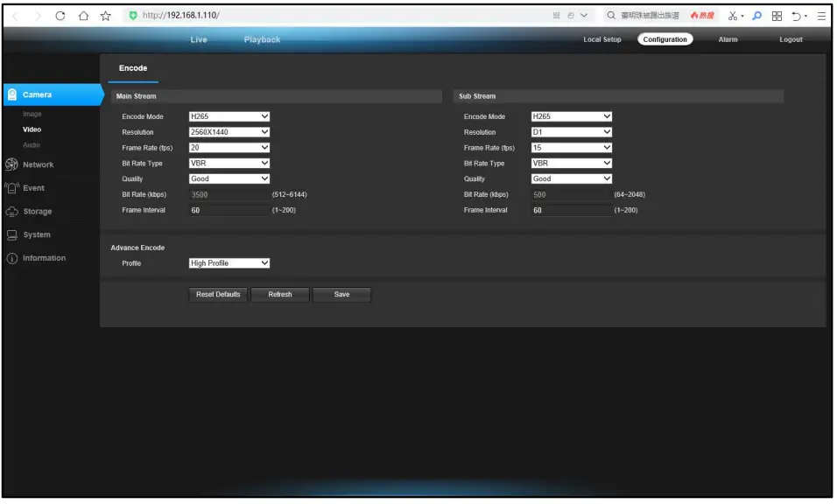Open Main Stream Encode Mode dropdown
The image size is (837, 504).
[x=229, y=116]
